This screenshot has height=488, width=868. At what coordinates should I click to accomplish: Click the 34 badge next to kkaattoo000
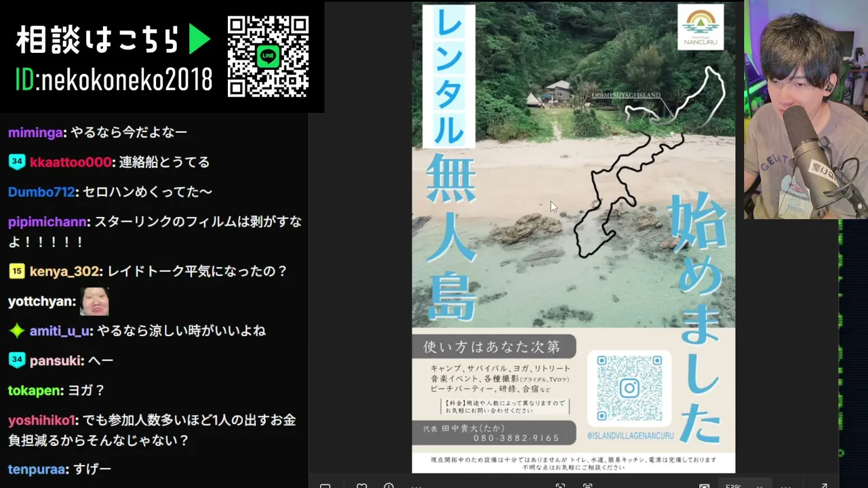point(17,162)
